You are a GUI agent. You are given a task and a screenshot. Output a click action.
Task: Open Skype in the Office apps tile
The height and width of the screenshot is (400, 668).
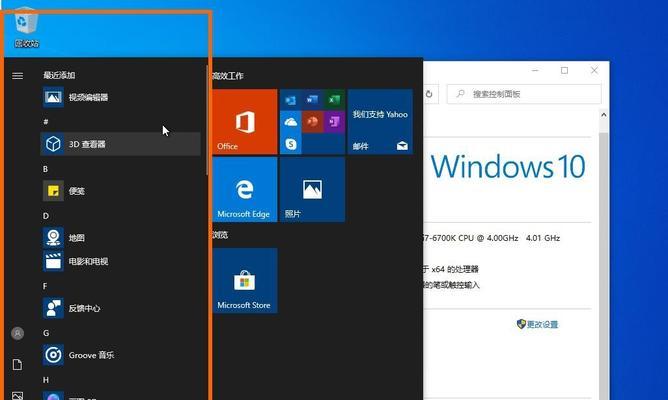tap(291, 144)
